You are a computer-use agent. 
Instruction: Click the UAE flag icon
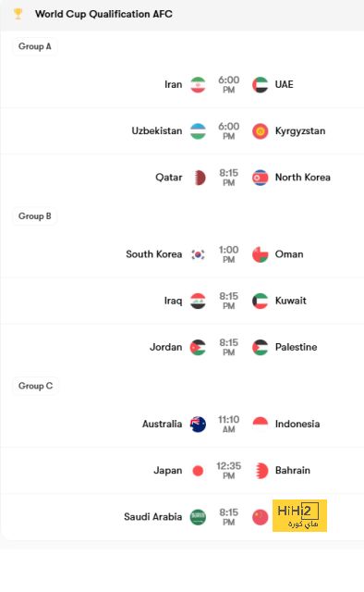click(260, 84)
